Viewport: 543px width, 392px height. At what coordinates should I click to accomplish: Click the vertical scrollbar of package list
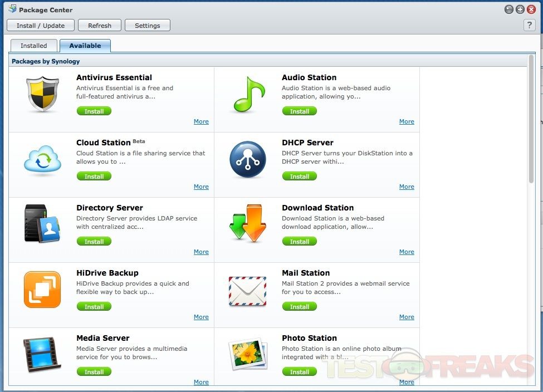pos(531,128)
